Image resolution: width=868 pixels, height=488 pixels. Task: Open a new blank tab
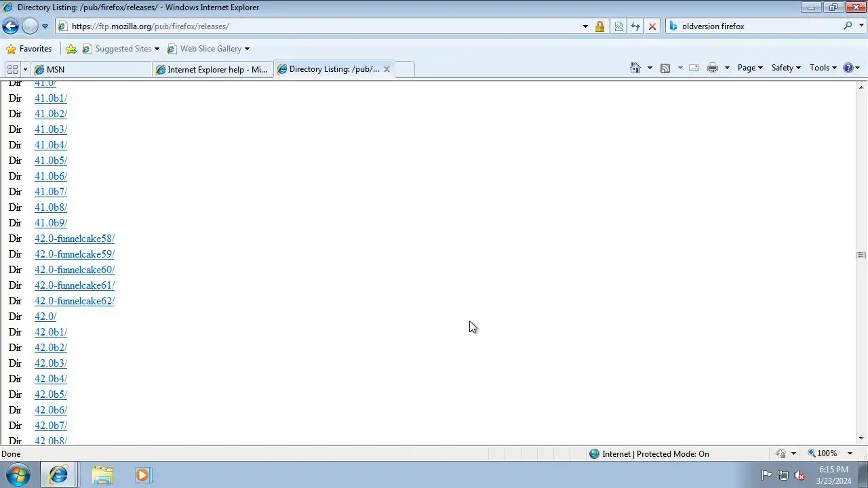point(405,69)
